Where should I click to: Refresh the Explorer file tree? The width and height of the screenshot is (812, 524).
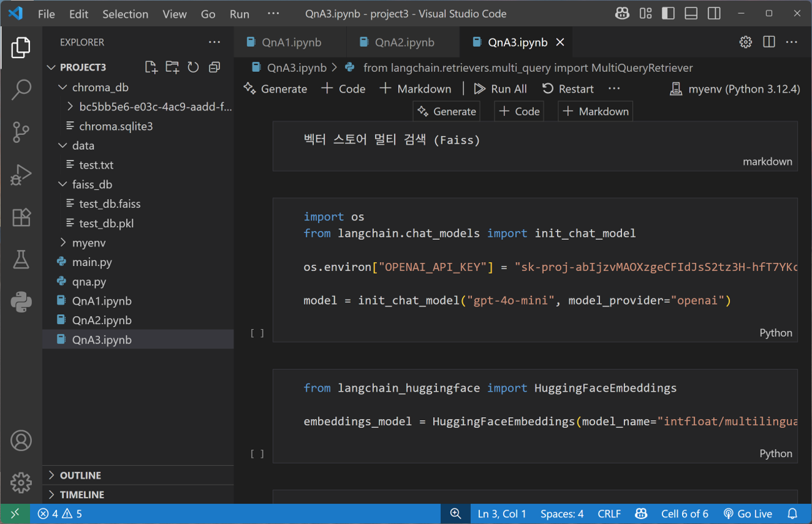pyautogui.click(x=193, y=67)
